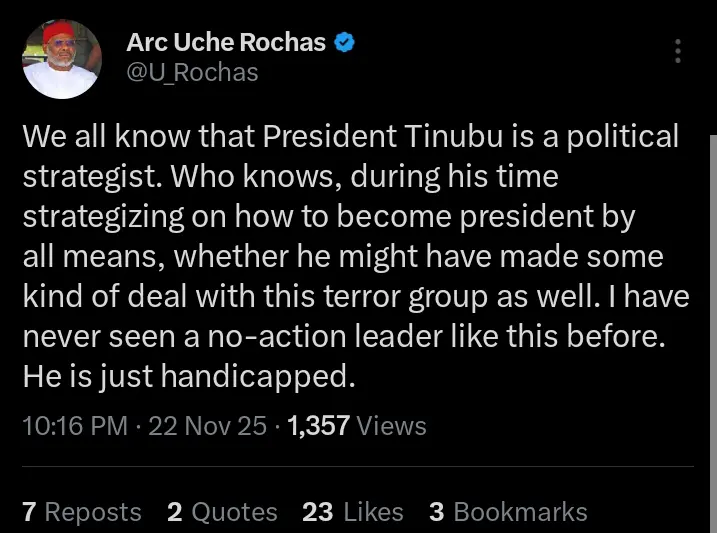Open the Arc Uche Rochas display name
717x533 pixels.
tap(226, 43)
